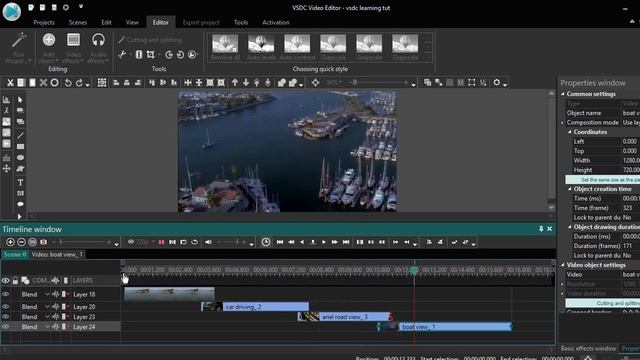The height and width of the screenshot is (360, 640).
Task: Select the Ellipse shape tool
Action: [20, 158]
